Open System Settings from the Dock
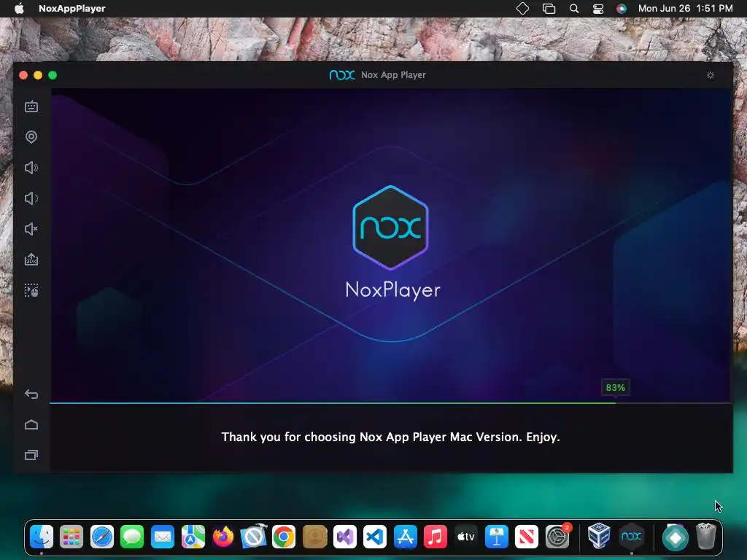747x560 pixels. [557, 537]
